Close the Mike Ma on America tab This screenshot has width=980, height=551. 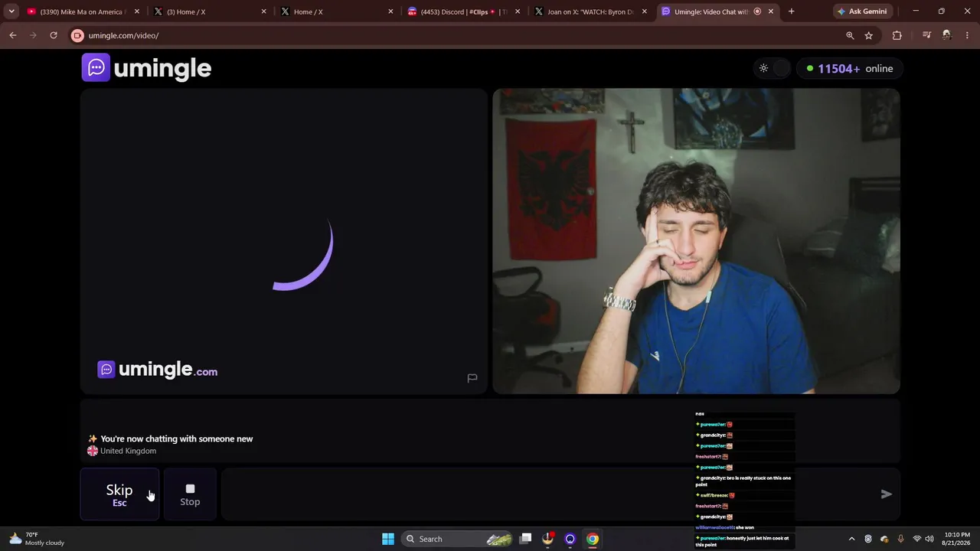pos(137,11)
